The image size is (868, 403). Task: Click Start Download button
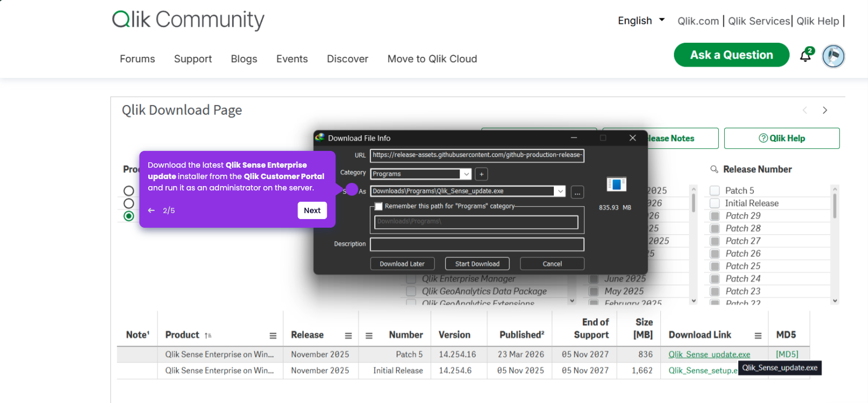pos(477,264)
